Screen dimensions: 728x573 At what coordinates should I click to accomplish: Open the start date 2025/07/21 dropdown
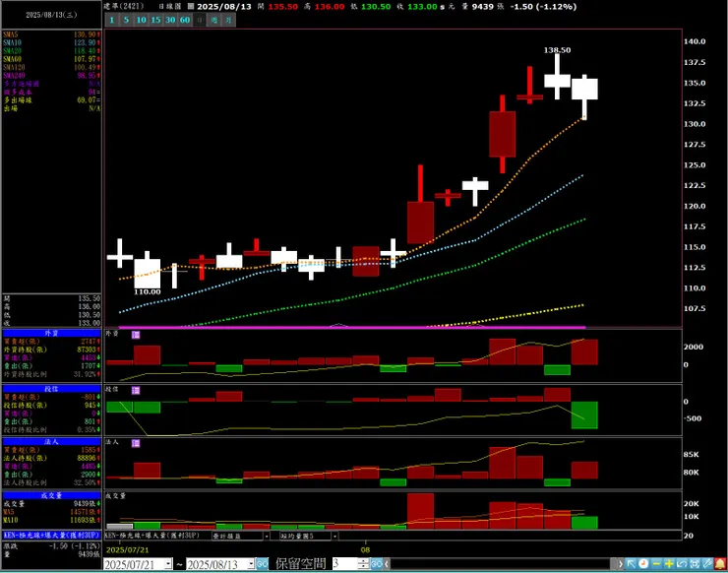168,564
